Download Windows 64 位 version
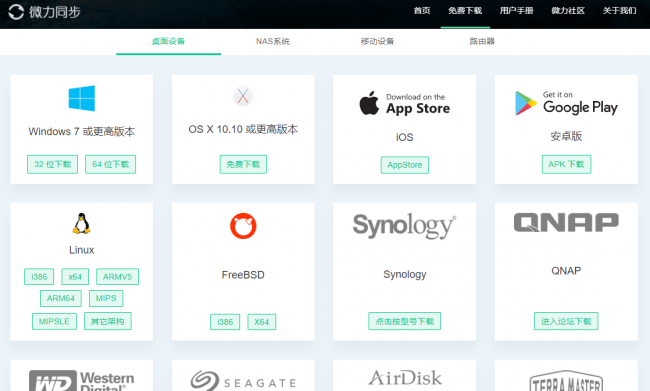650x391 pixels. [111, 164]
